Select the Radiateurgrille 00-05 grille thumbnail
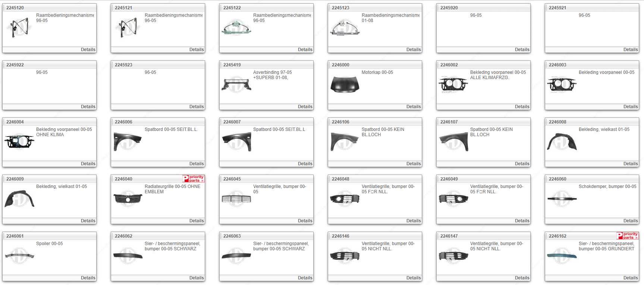 pyautogui.click(x=128, y=199)
